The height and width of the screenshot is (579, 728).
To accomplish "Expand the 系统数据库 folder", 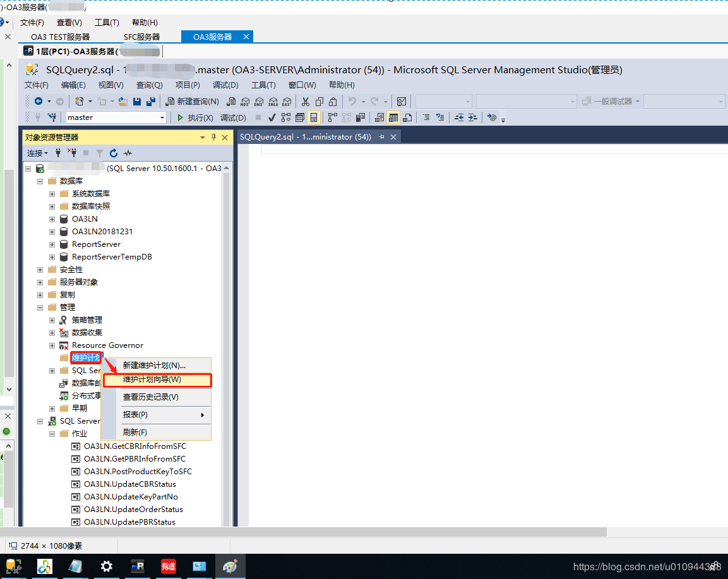I will (52, 194).
